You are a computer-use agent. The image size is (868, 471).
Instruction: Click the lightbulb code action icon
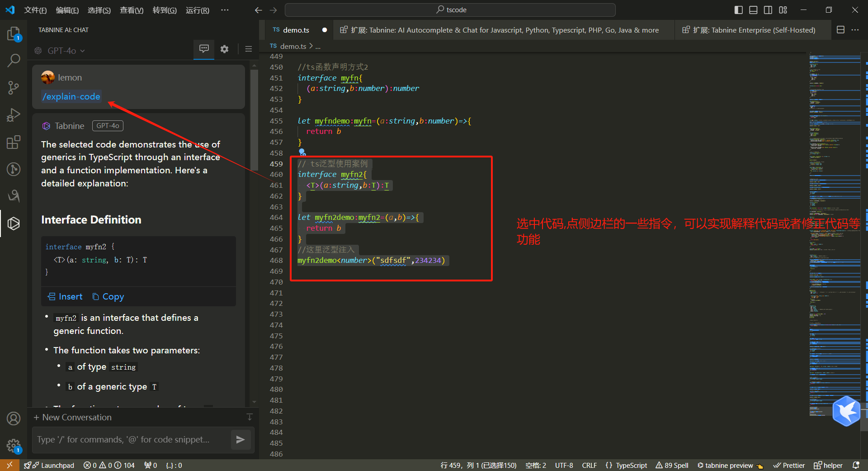click(x=302, y=152)
